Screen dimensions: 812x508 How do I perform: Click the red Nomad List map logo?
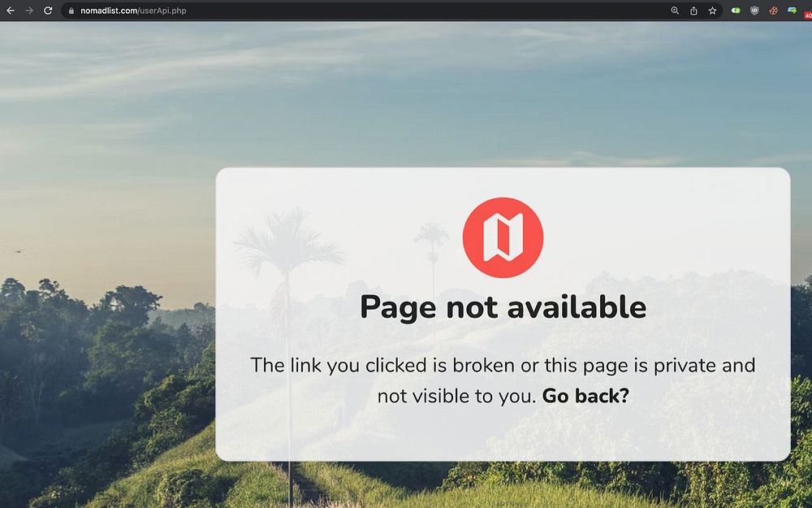click(503, 237)
